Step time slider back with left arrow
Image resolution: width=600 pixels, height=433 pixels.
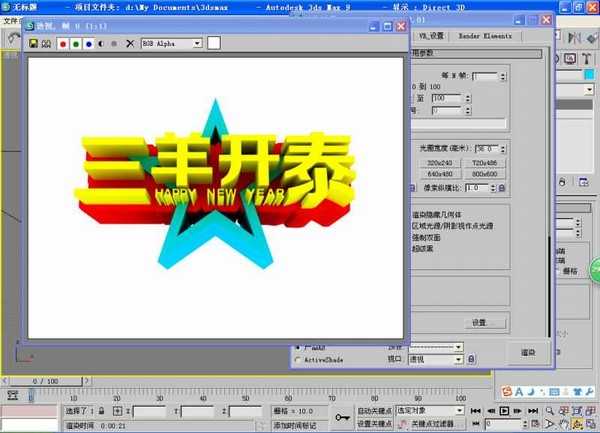5,381
